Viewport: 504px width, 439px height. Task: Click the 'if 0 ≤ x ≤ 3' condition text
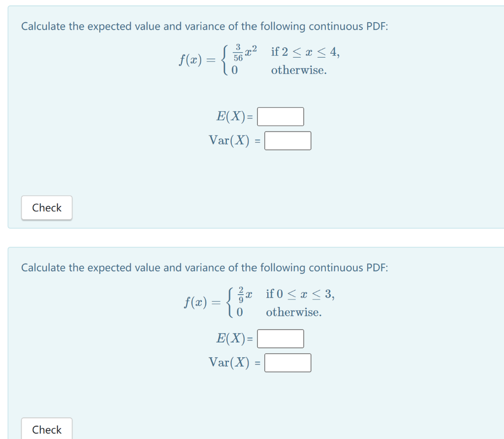[301, 294]
